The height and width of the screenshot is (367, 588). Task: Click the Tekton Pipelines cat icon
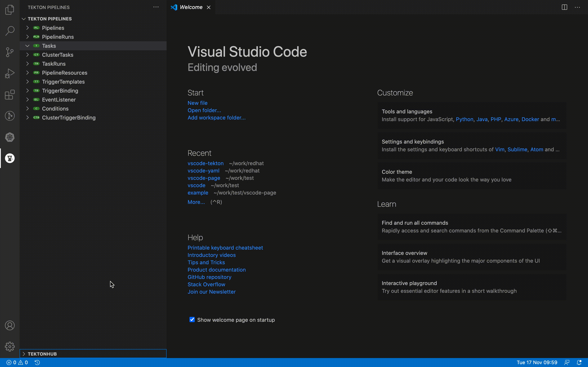[10, 158]
